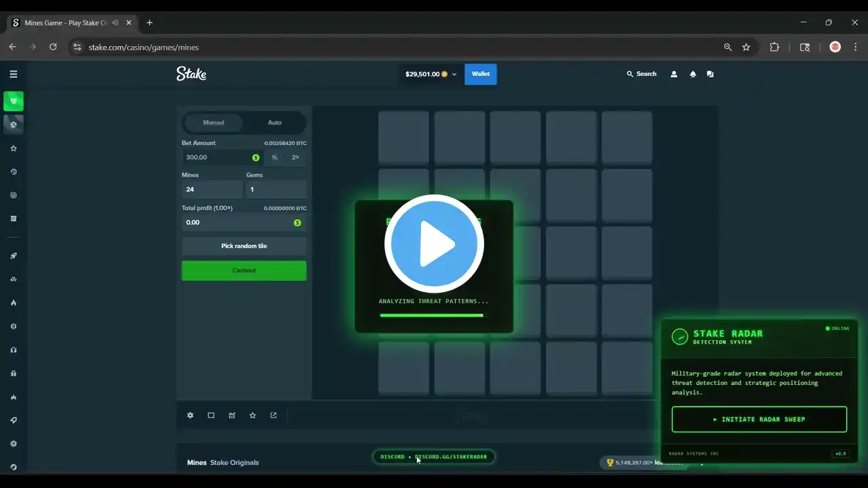Reload the page

click(53, 47)
